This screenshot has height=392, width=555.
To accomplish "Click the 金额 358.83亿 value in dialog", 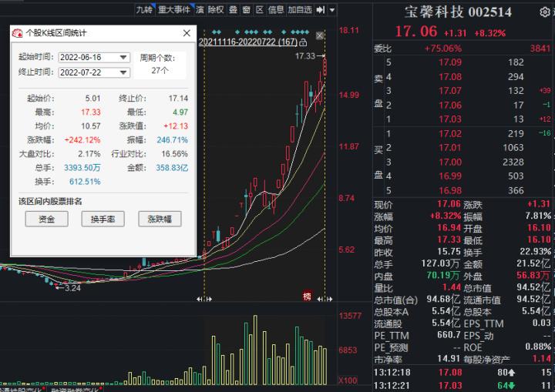I will [x=172, y=168].
